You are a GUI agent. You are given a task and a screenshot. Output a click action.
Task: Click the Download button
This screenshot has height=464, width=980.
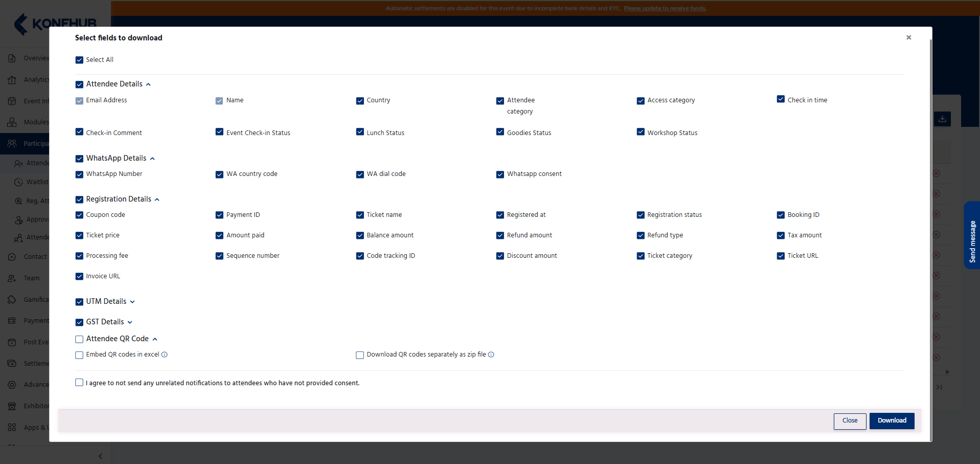coord(892,421)
